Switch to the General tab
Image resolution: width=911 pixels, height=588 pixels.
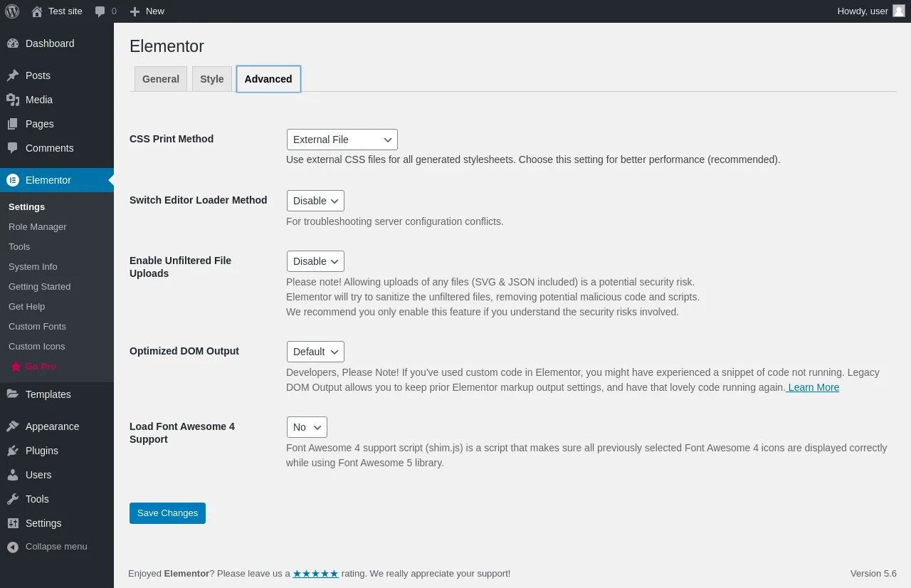(161, 79)
